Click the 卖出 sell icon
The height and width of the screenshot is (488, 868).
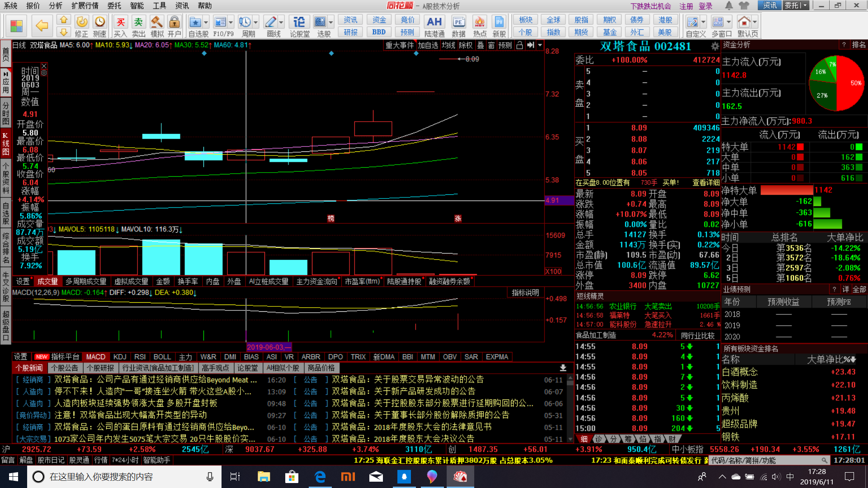click(138, 26)
